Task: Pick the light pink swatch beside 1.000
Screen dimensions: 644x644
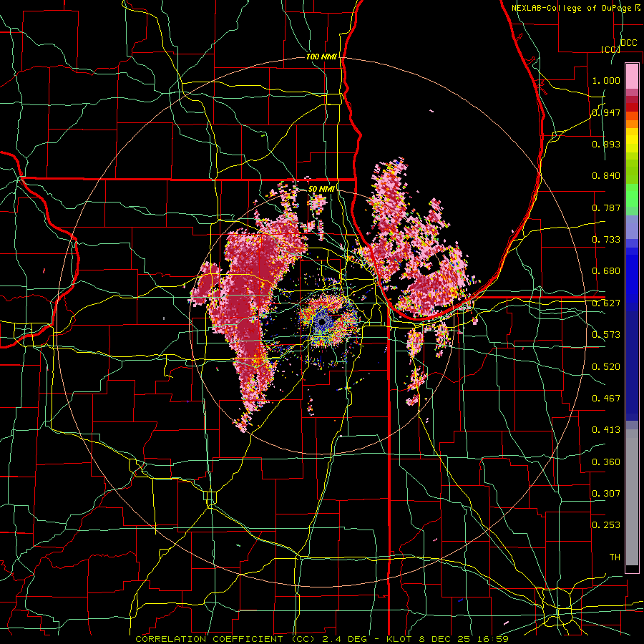Action: pos(632,77)
